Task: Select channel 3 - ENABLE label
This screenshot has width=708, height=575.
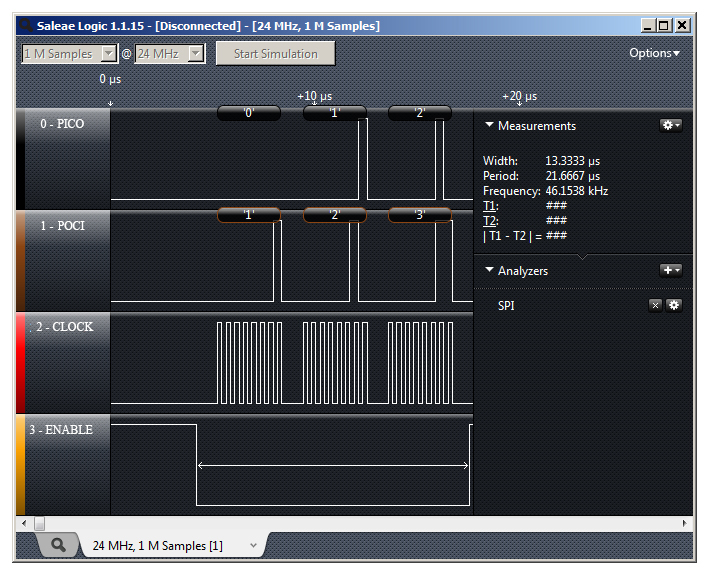Action: (x=61, y=430)
